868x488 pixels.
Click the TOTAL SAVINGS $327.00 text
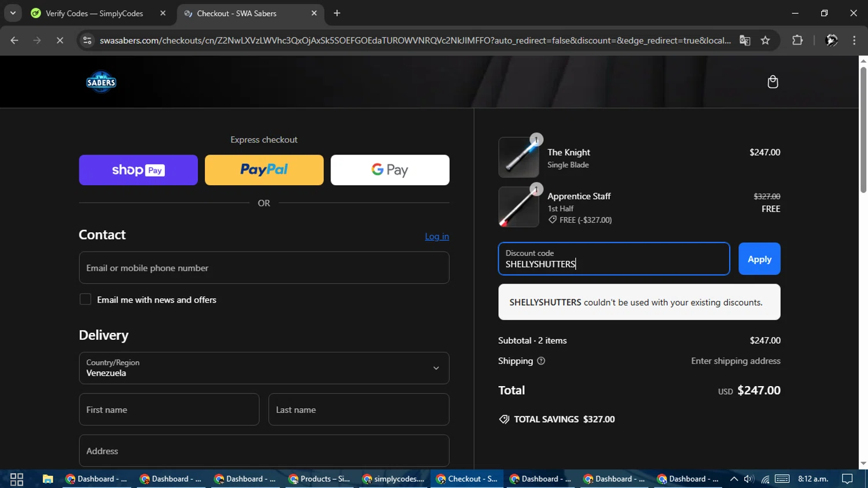click(557, 419)
